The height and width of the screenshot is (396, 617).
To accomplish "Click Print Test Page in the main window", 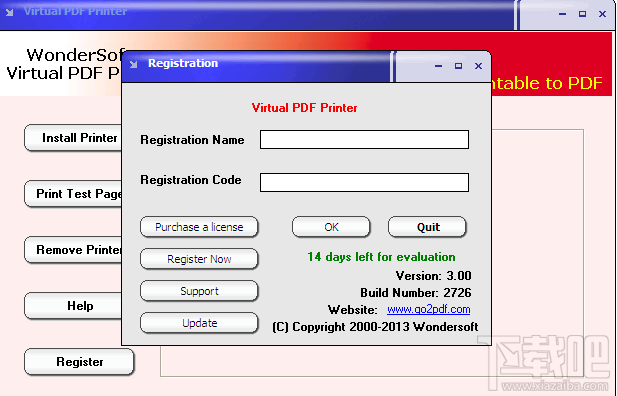I will [x=73, y=194].
